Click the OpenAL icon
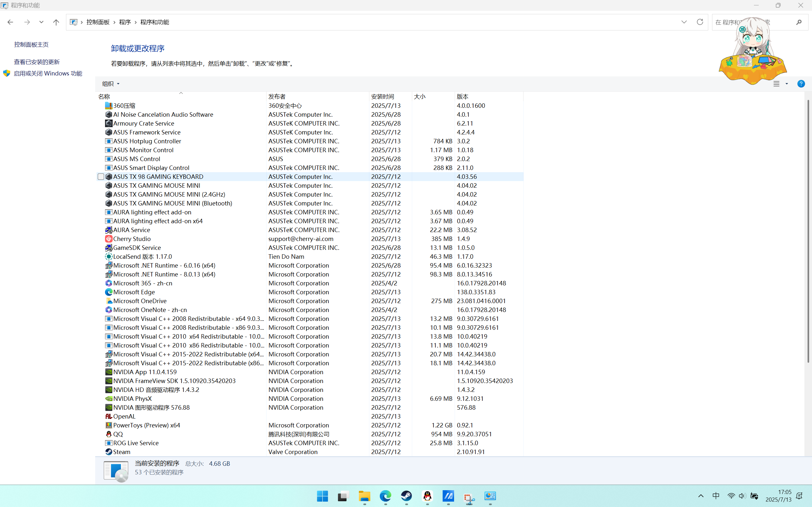Viewport: 812px width, 507px height. tap(109, 416)
